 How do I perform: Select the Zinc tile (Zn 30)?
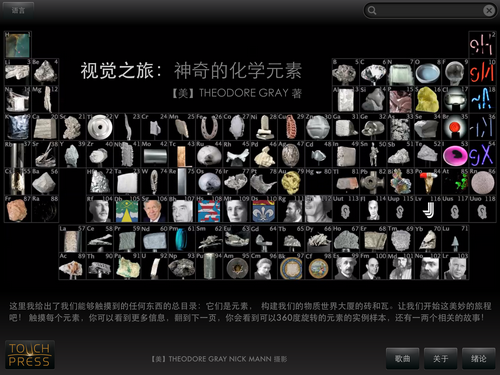[x=318, y=127]
